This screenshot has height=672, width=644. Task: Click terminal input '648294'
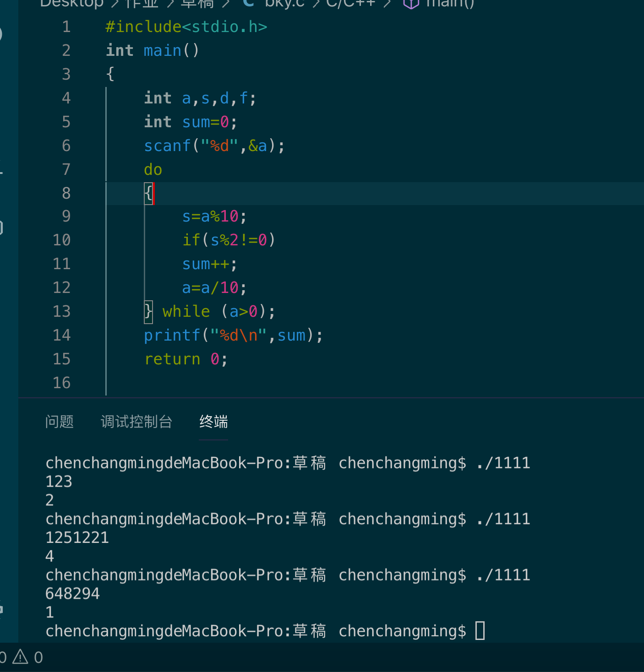click(72, 594)
